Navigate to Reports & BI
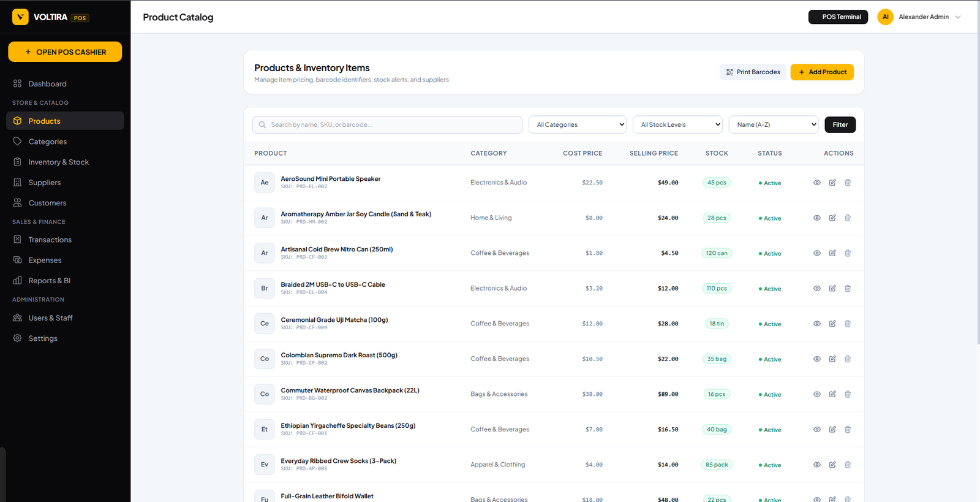 click(x=65, y=281)
